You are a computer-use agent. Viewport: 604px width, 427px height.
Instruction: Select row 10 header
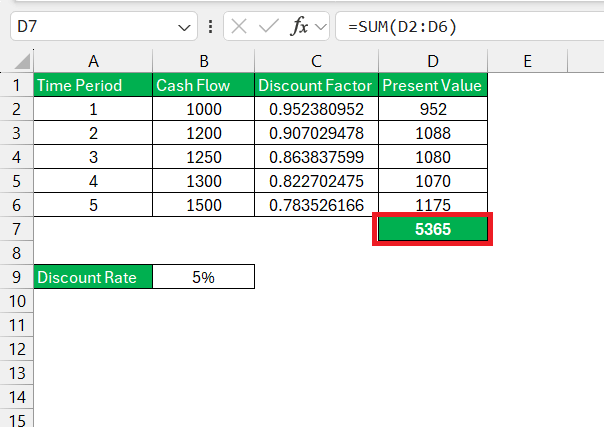17,301
